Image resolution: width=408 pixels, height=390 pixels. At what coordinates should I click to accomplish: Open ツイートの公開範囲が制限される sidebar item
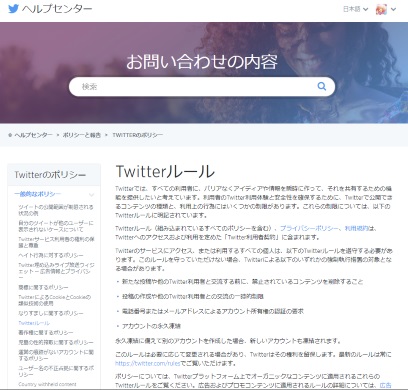click(x=56, y=210)
